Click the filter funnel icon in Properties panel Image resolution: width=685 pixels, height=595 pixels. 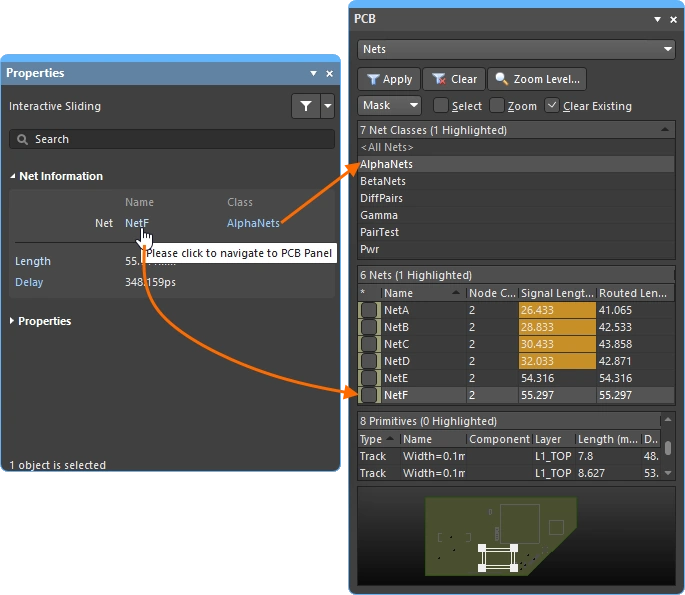[x=306, y=106]
